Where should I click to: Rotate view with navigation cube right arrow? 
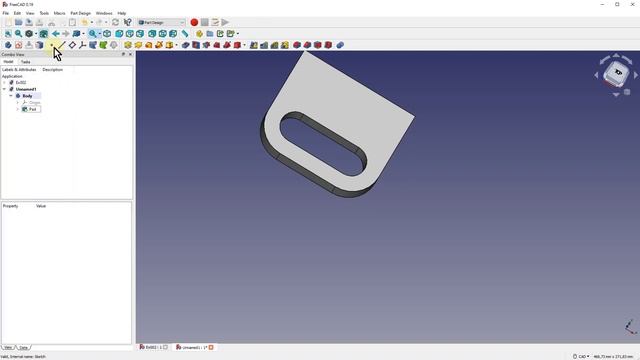pos(636,75)
